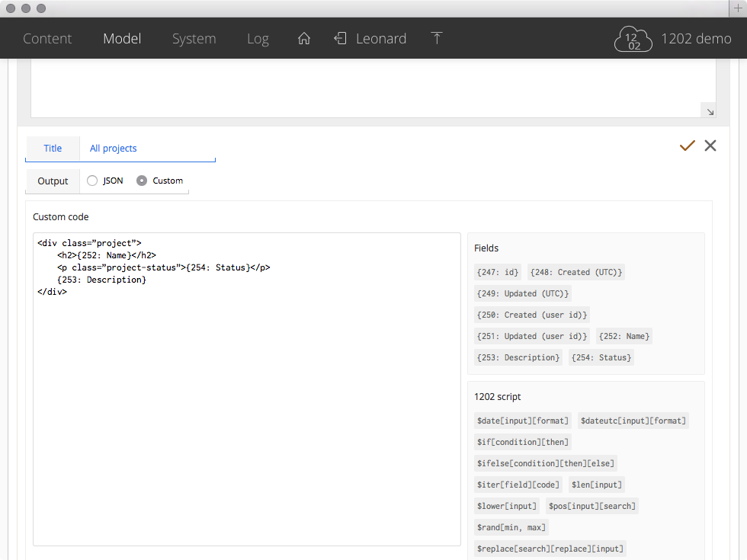The width and height of the screenshot is (747, 560).
Task: Insert the {252: Name} field tag
Action: click(624, 336)
